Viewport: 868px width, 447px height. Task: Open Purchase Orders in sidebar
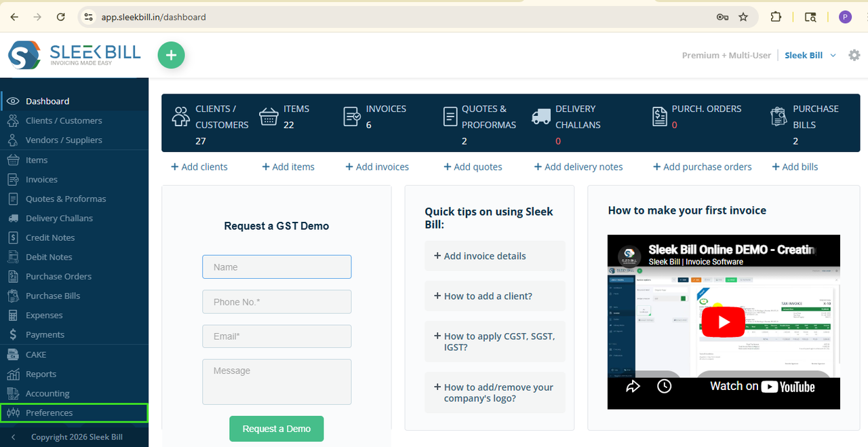pos(75,277)
